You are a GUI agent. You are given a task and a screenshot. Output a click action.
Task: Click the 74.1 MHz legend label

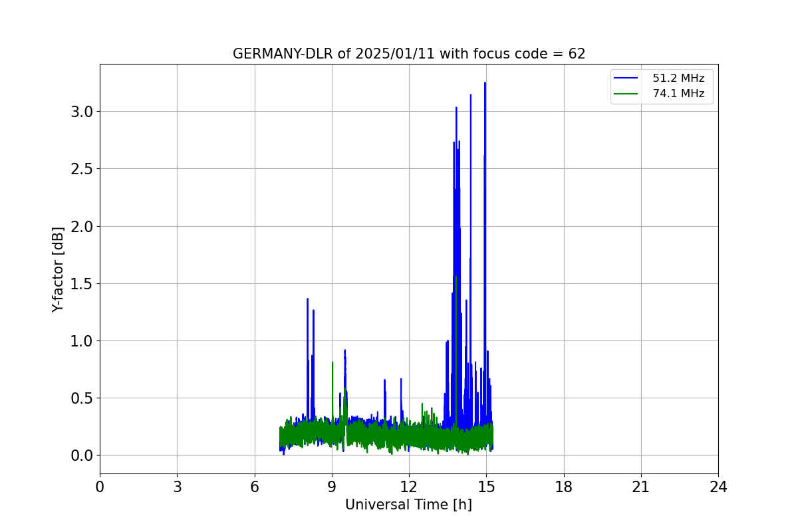678,94
